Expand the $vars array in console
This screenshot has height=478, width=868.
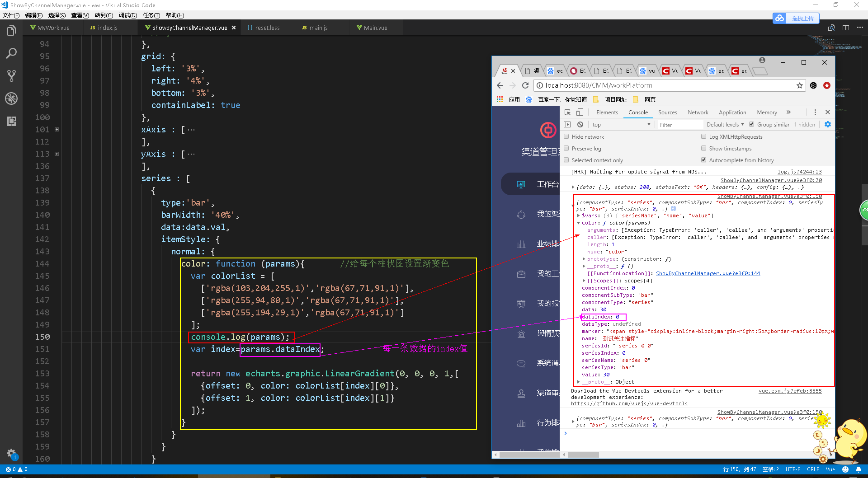click(578, 216)
